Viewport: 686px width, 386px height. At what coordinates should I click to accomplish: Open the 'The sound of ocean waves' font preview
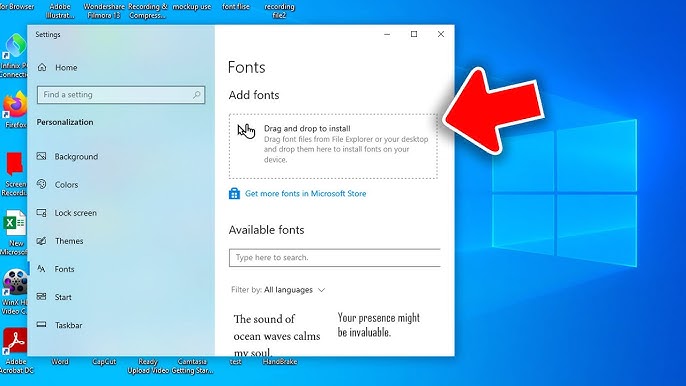[277, 334]
